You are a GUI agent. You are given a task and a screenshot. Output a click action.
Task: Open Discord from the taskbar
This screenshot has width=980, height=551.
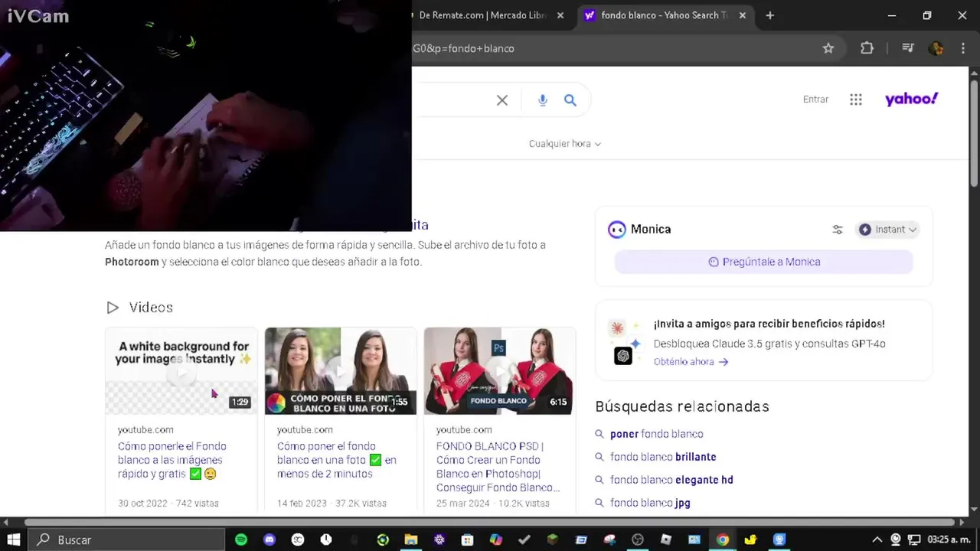tap(269, 540)
